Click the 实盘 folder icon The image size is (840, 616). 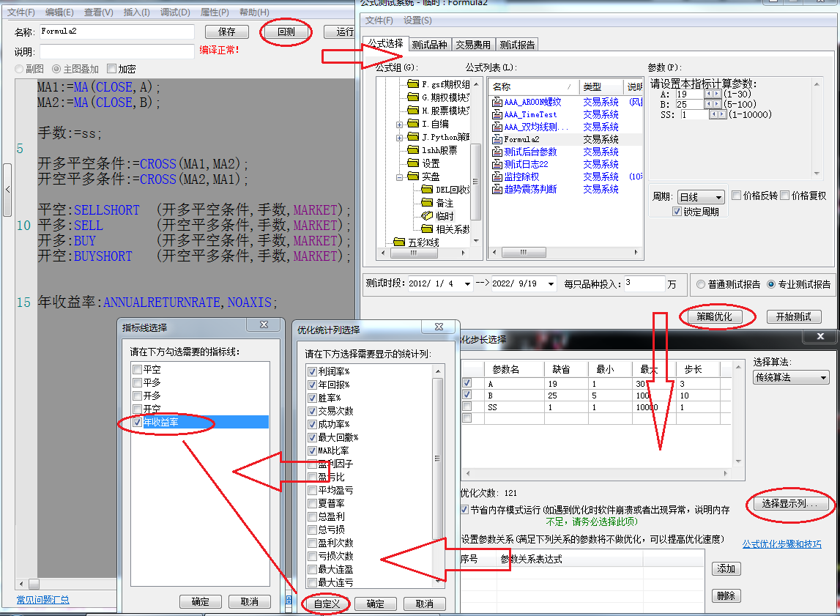click(412, 177)
